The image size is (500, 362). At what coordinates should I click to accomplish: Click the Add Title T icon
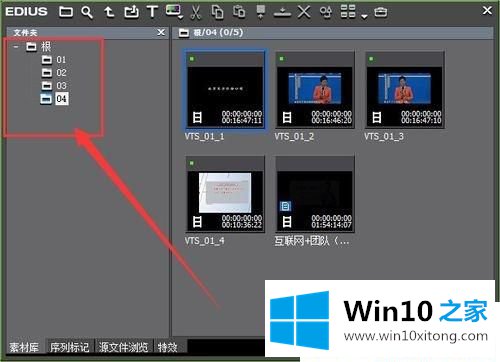[152, 12]
